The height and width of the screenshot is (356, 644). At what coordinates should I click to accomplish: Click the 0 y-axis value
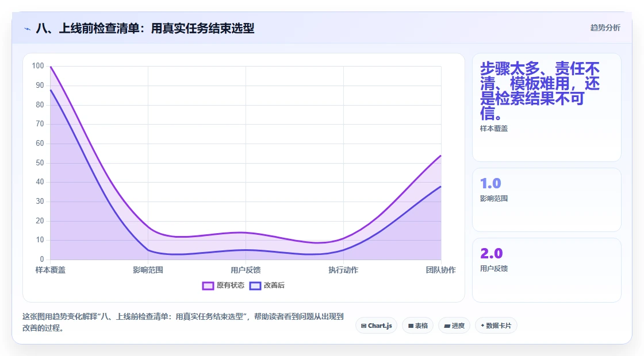[x=42, y=259]
